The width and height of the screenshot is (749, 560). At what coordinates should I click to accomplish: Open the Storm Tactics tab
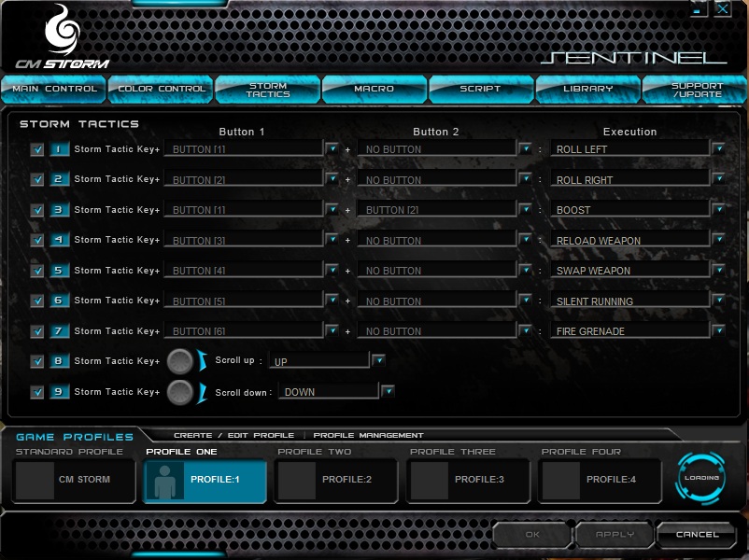[268, 90]
